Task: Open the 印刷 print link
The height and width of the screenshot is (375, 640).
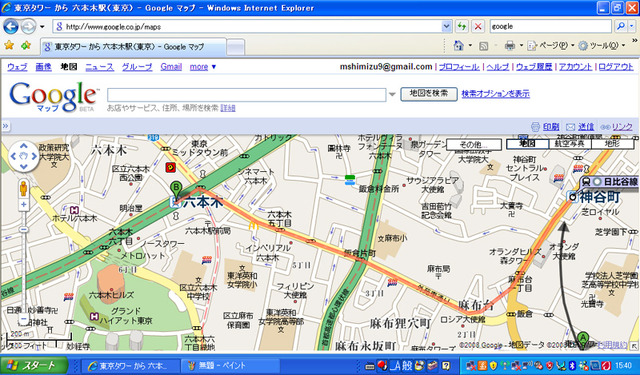Action: click(545, 127)
